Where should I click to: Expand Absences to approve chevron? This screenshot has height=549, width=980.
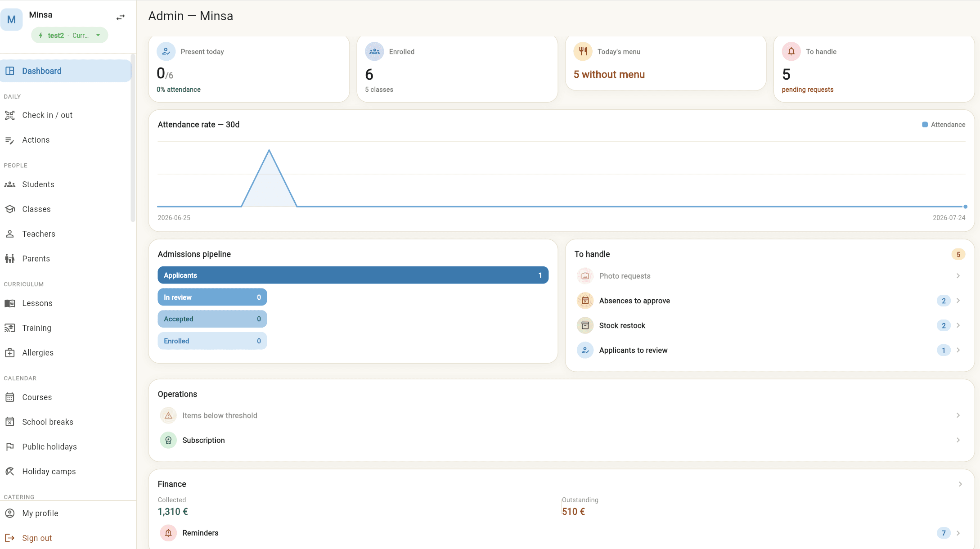coord(958,301)
